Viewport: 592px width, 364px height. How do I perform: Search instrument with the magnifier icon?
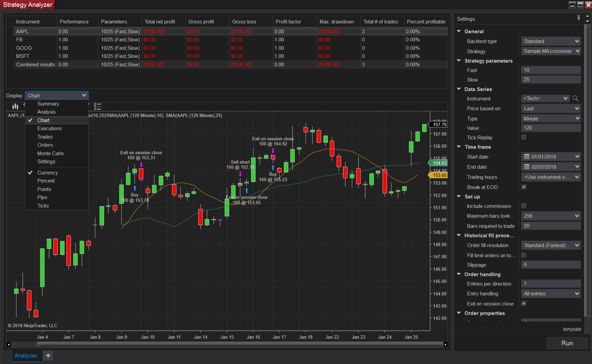tap(575, 98)
